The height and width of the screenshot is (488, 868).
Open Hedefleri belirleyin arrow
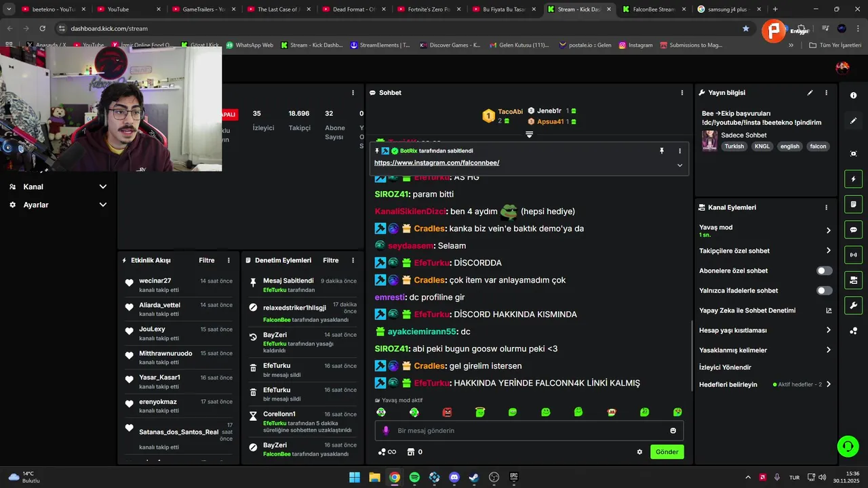coord(828,384)
